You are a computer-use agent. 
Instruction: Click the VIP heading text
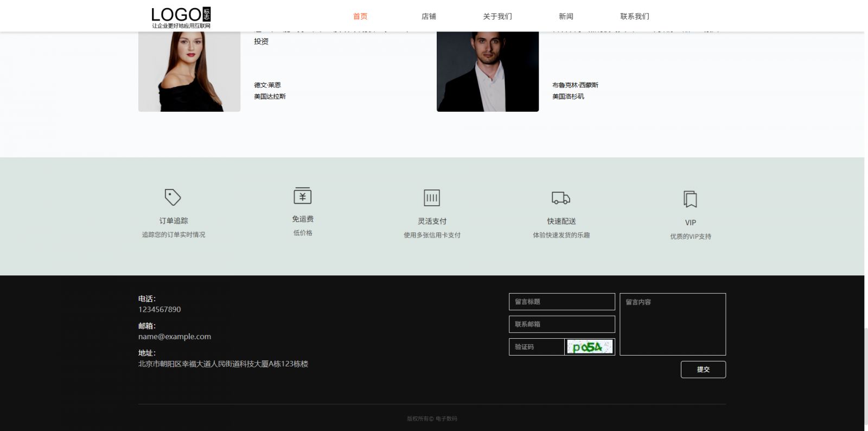point(691,223)
